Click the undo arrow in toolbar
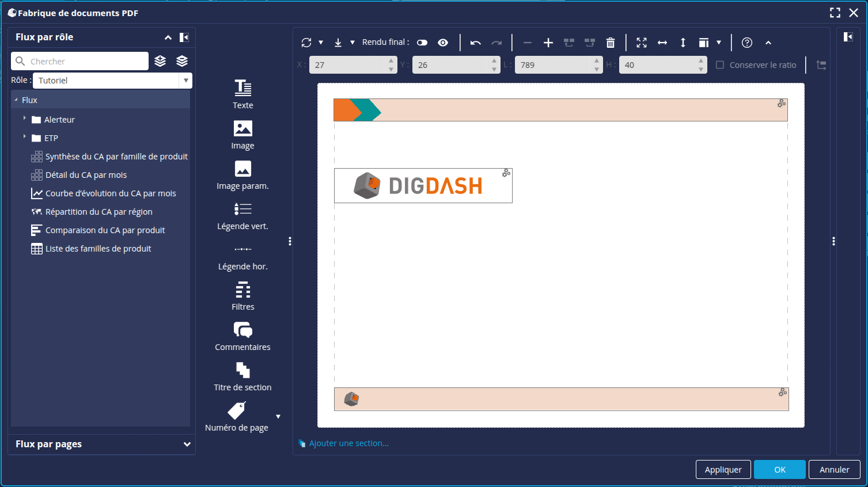 click(x=475, y=43)
